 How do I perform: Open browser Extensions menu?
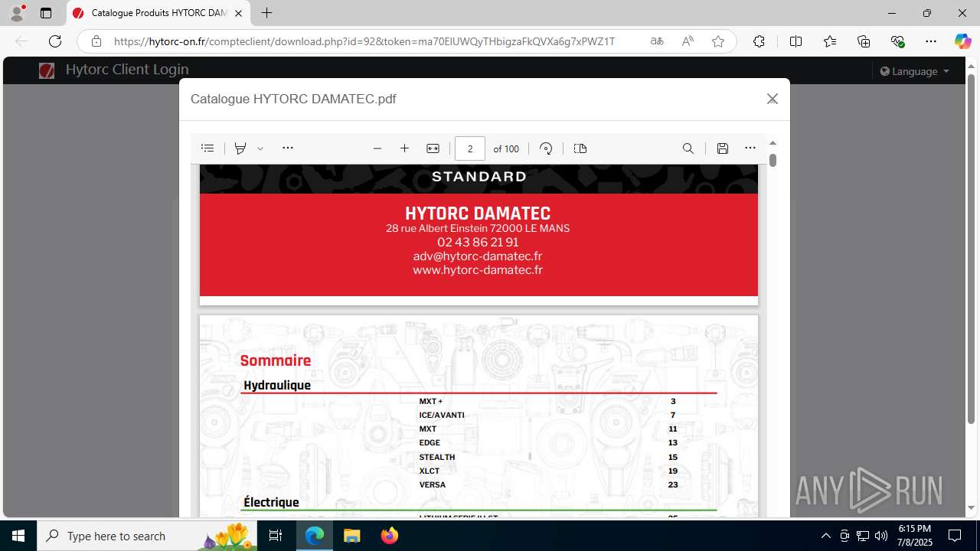tap(759, 41)
